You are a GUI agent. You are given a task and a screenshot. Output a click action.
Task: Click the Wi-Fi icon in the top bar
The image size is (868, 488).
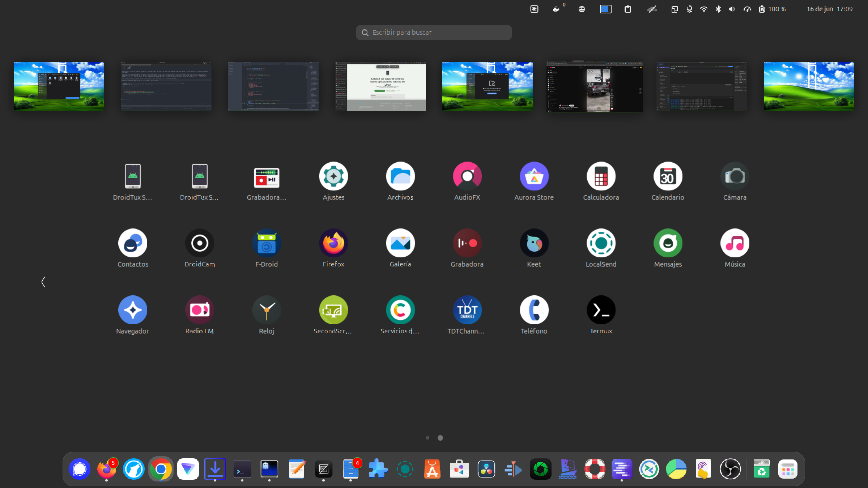704,9
